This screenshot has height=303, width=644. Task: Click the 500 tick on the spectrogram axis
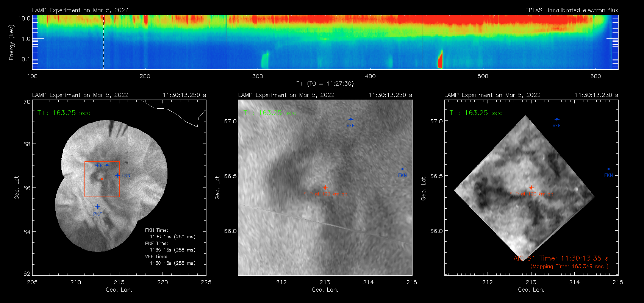point(483,76)
